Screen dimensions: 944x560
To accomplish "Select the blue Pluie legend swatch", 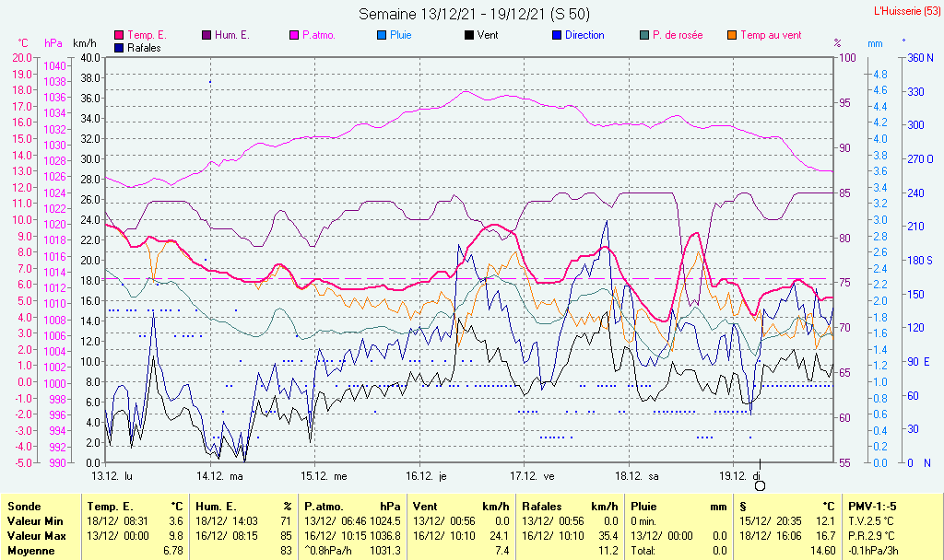I will coord(382,36).
